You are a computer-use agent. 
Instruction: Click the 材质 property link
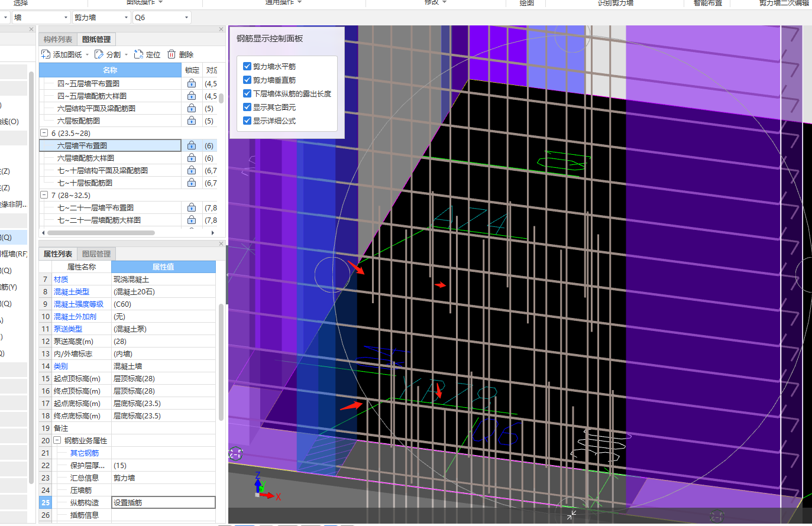point(61,279)
